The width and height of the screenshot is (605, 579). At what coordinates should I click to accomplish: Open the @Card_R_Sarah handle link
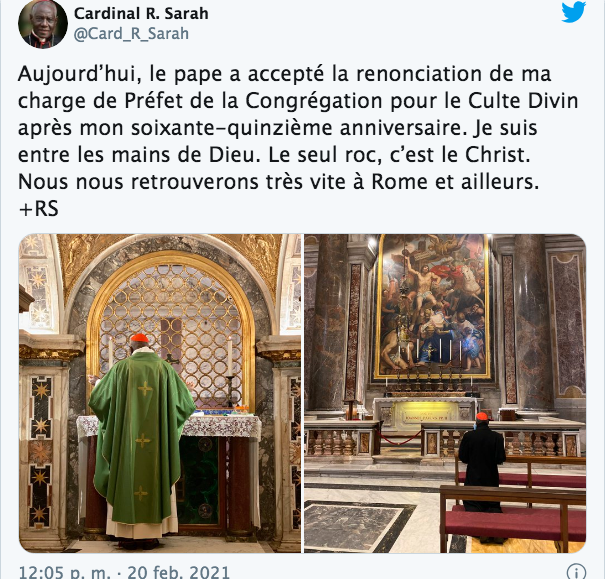tap(131, 34)
